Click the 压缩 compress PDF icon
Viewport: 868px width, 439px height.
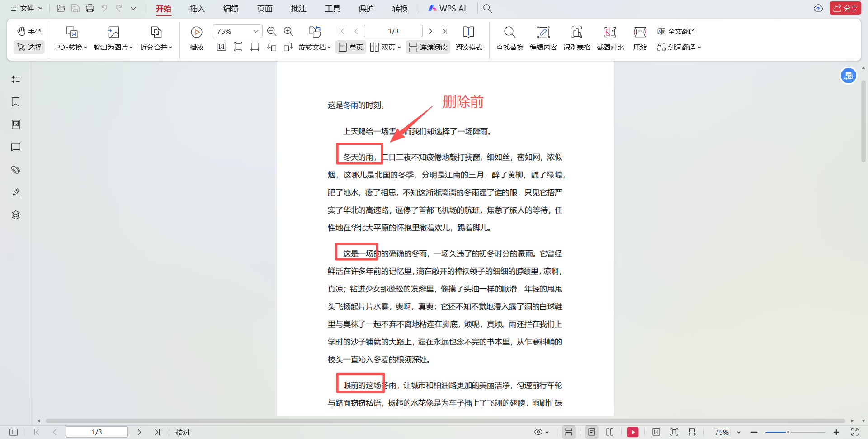click(640, 38)
